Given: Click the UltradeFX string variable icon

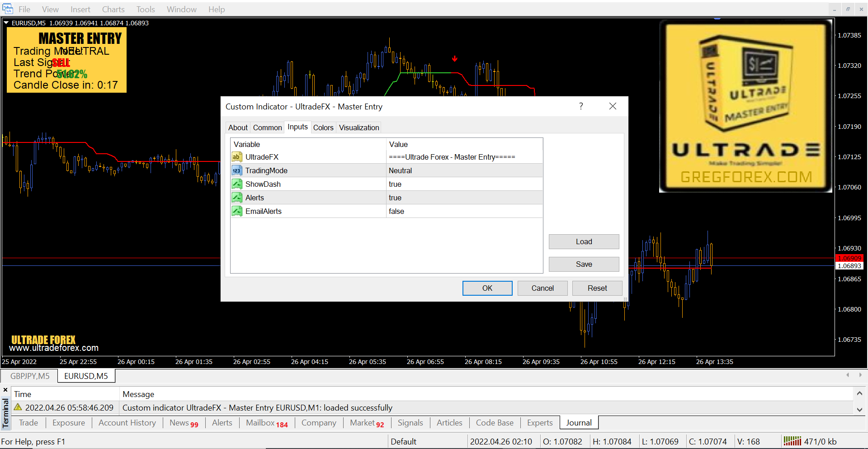Looking at the screenshot, I should pos(236,157).
